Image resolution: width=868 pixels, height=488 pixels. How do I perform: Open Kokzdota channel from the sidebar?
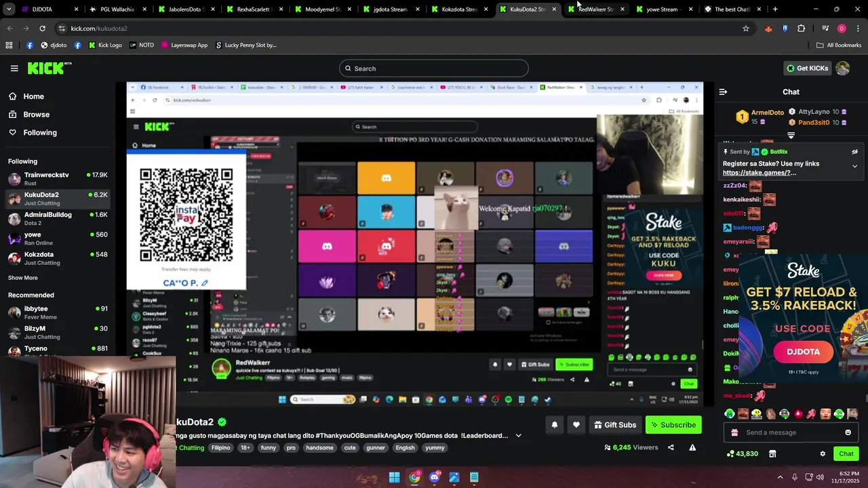point(58,258)
